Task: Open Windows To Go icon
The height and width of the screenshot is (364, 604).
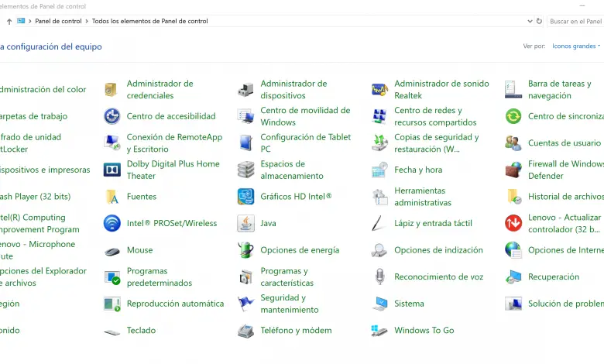Action: click(379, 331)
